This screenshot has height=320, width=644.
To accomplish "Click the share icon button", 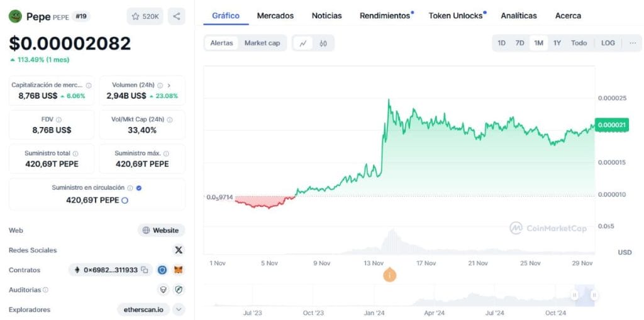I will tap(177, 16).
